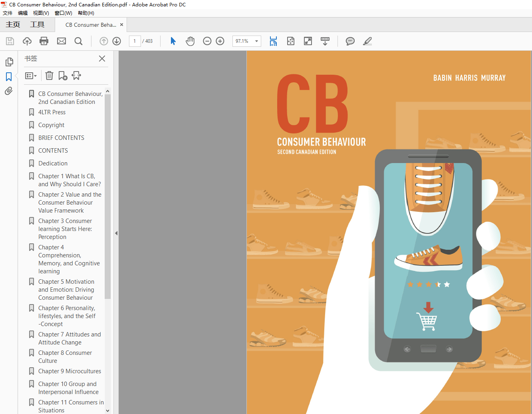Open the read mode keyboard-arrow icon
The image size is (532, 414).
[x=325, y=41]
